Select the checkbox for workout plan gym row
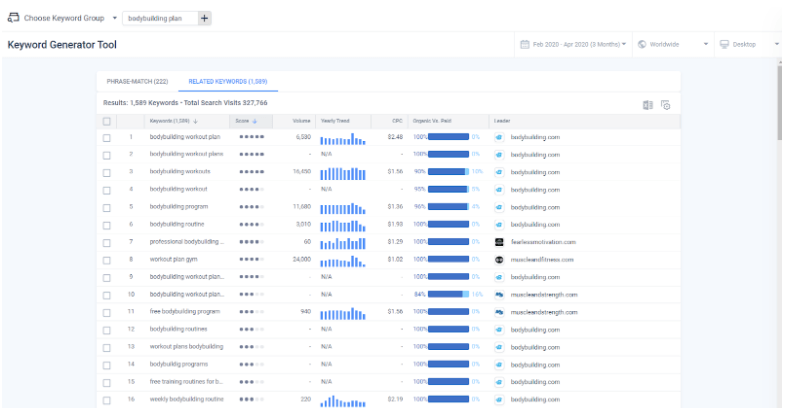Image resolution: width=789 pixels, height=411 pixels. click(x=107, y=260)
